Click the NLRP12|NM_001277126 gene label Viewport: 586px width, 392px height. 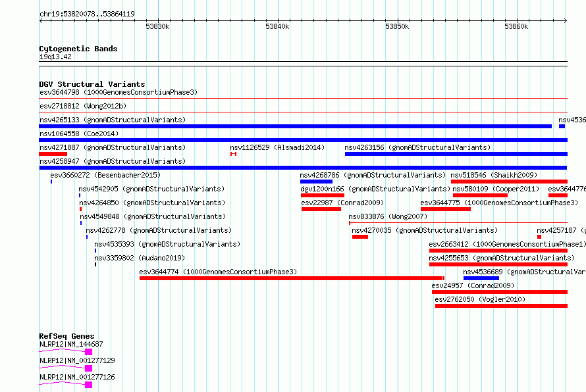(77, 377)
